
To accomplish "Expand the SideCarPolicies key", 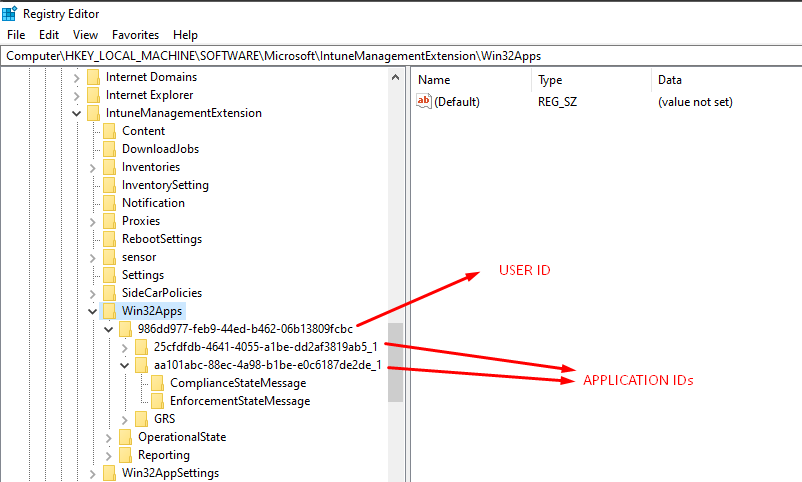I will (93, 294).
